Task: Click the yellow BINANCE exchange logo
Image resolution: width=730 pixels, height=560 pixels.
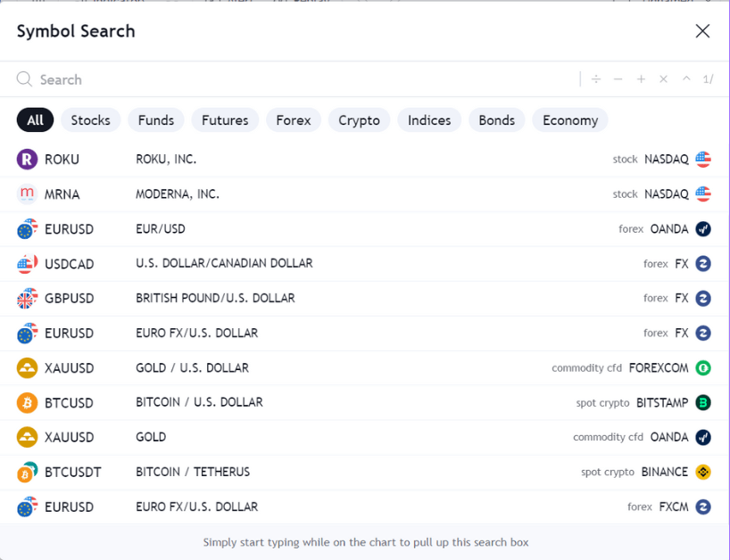Action: pos(703,472)
